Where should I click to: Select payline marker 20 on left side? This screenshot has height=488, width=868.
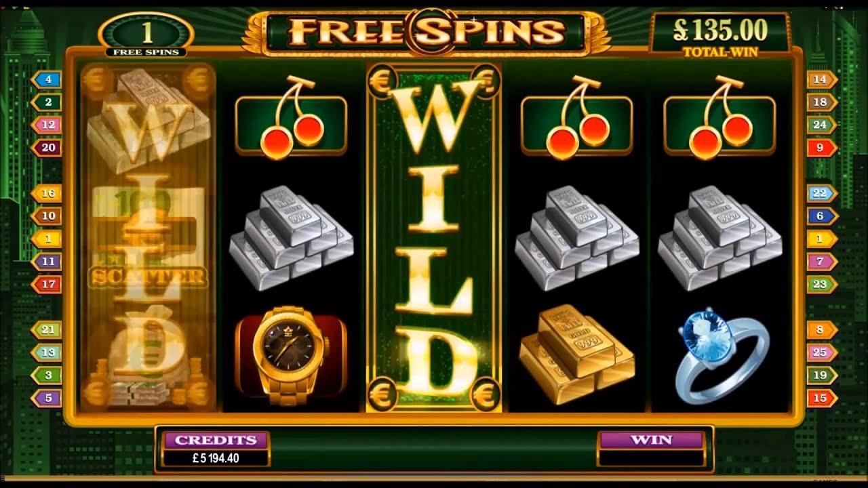(x=47, y=148)
